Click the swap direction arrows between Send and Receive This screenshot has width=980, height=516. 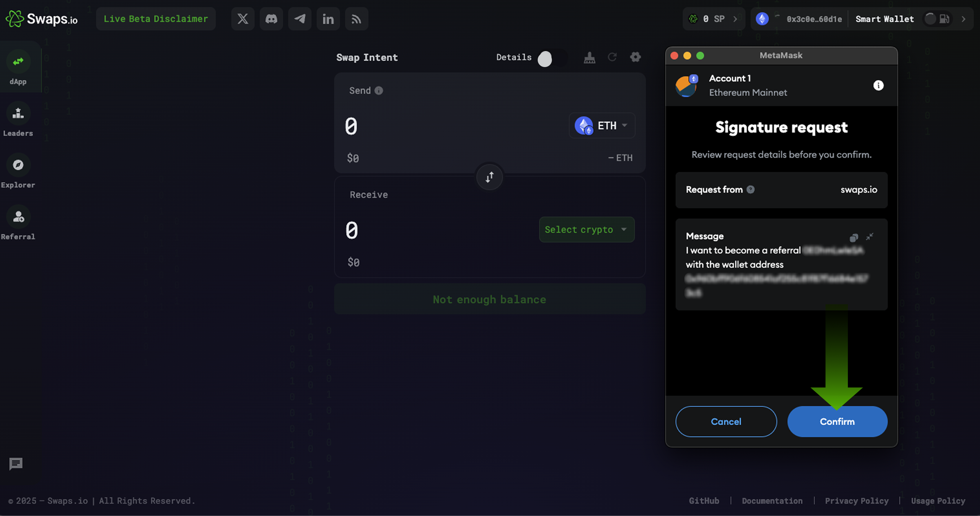tap(490, 177)
